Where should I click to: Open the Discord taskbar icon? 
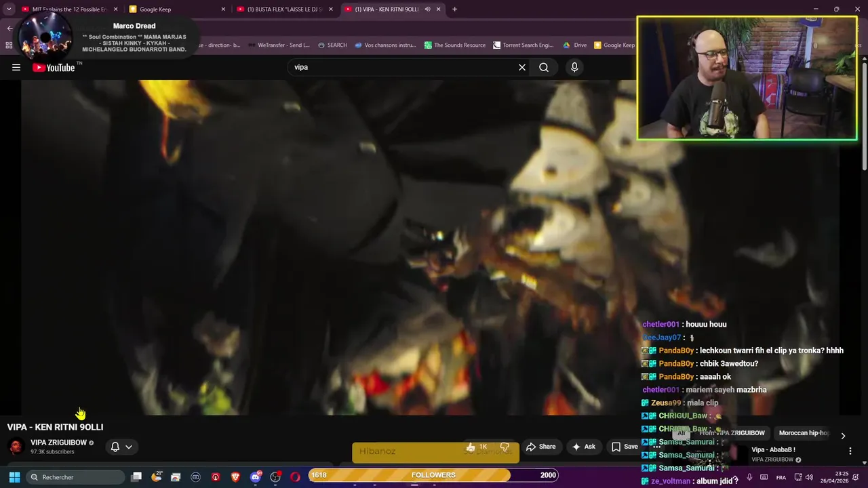256,477
